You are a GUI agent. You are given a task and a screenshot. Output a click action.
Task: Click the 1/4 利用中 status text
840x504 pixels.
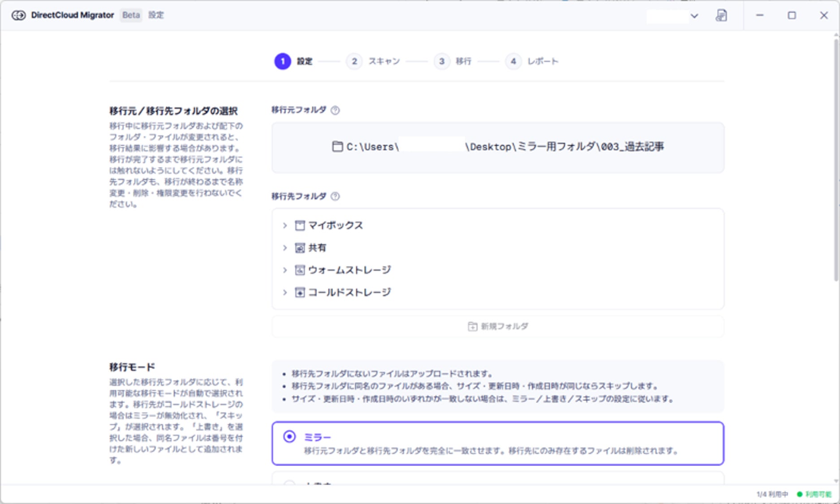click(x=772, y=494)
